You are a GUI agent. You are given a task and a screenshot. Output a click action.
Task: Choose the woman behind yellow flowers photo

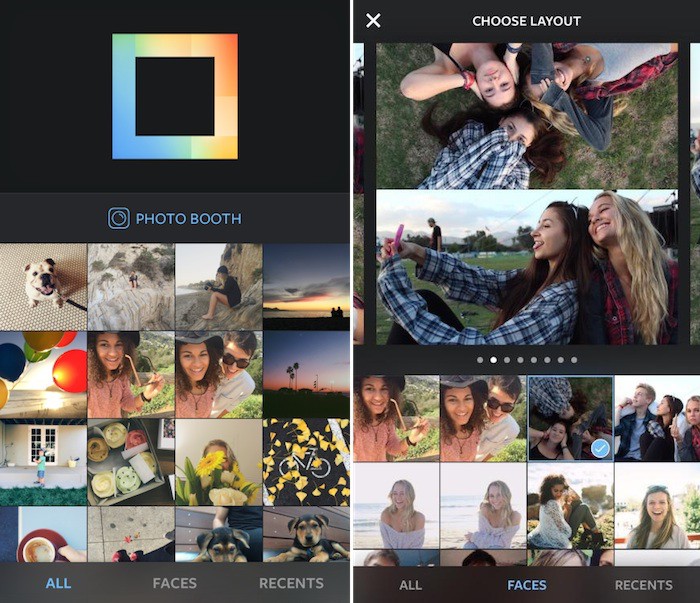pyautogui.click(x=219, y=462)
